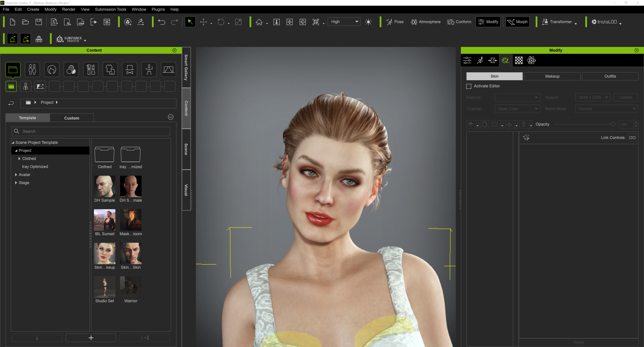Open Stage category icon in Content
The image size is (644, 347).
click(168, 70)
